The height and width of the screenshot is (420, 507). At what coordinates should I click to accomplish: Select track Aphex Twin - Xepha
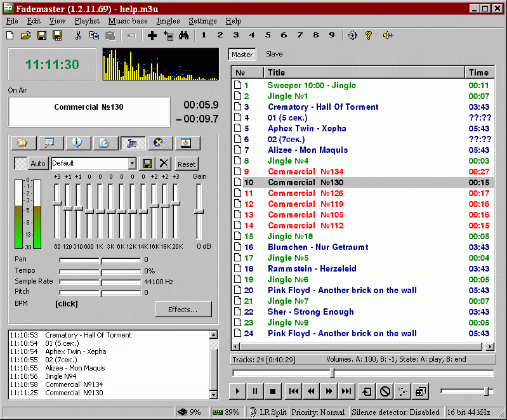click(363, 128)
